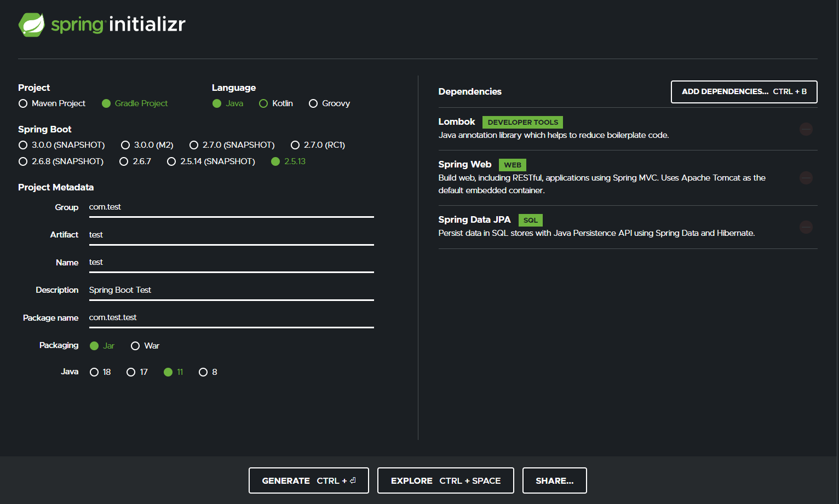Click the Spring Boot section heading
This screenshot has height=504, width=839.
pyautogui.click(x=45, y=129)
